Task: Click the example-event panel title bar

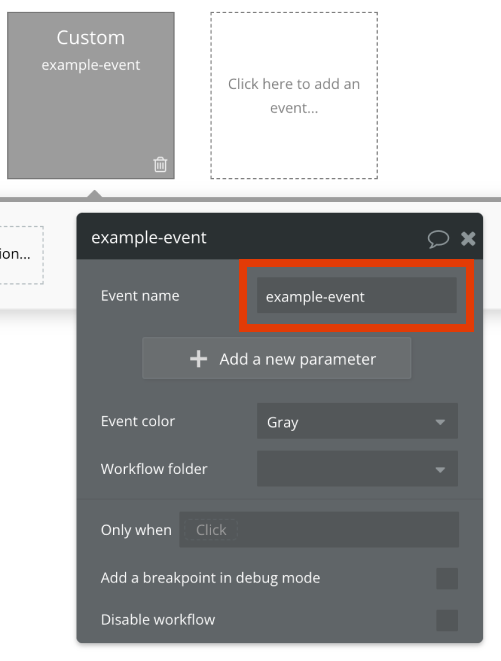Action: (x=280, y=236)
